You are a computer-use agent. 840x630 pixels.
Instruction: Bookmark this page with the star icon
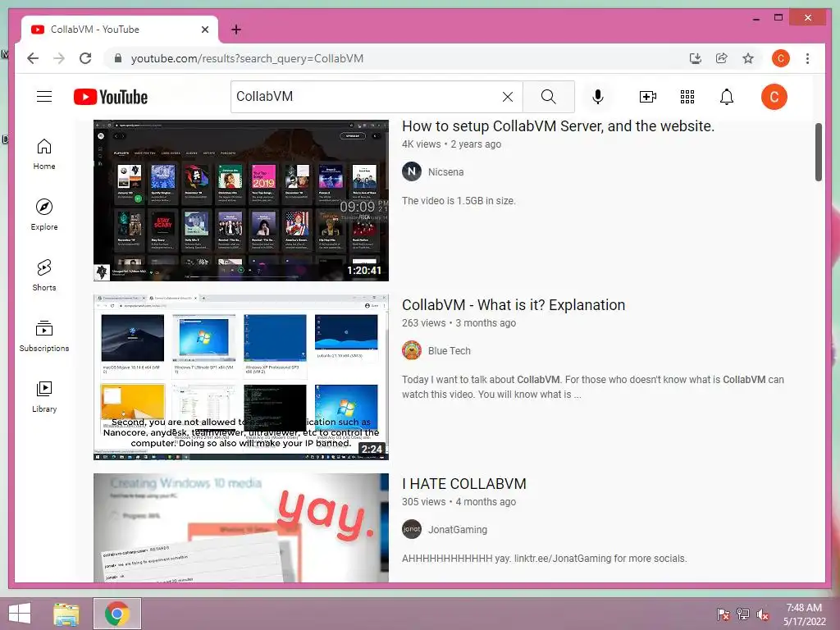click(748, 58)
